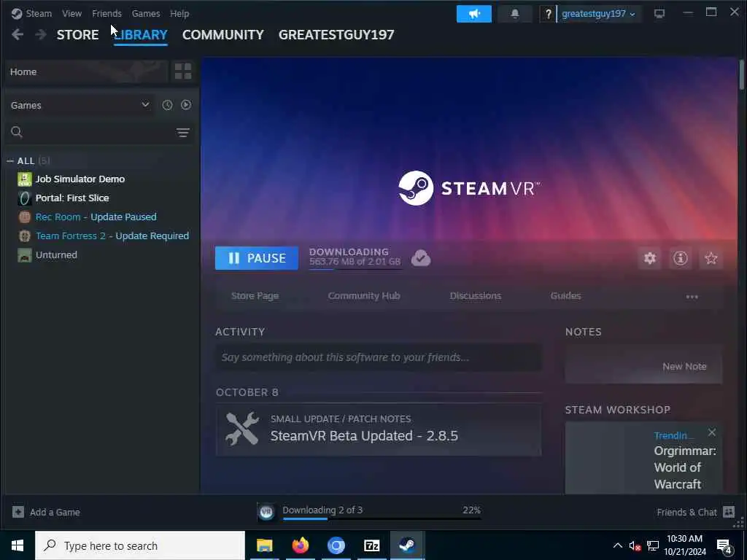Open Friends & Chat grid icon
The image size is (747, 560).
(729, 512)
